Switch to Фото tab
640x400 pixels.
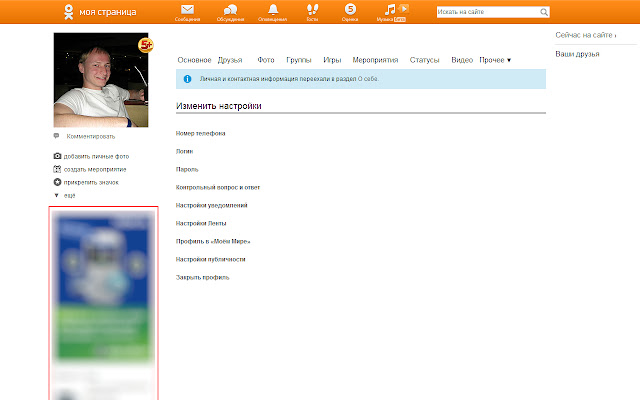coord(266,60)
